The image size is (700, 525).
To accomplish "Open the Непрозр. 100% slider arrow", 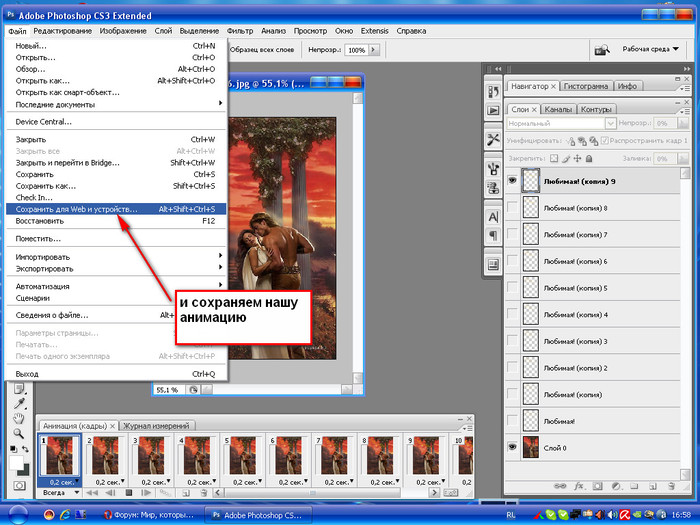I will [374, 50].
